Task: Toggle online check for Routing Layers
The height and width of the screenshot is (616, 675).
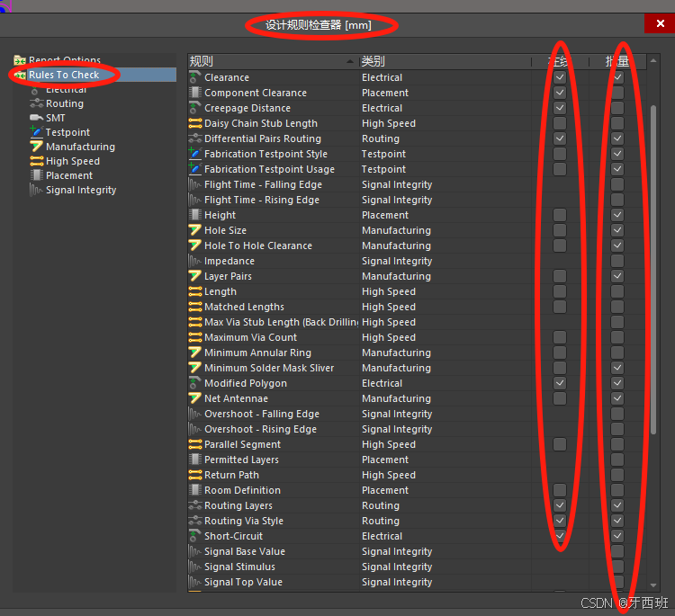Action: (x=560, y=505)
